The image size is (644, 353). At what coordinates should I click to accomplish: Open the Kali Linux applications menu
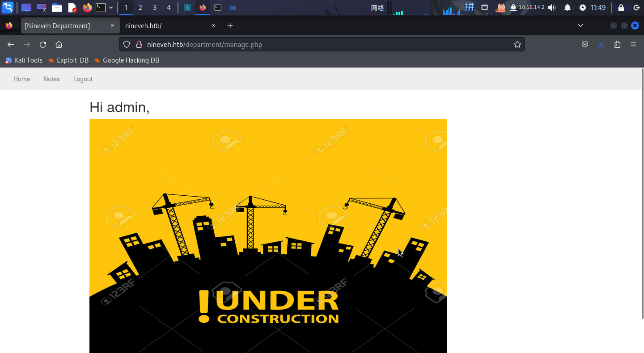click(x=8, y=7)
